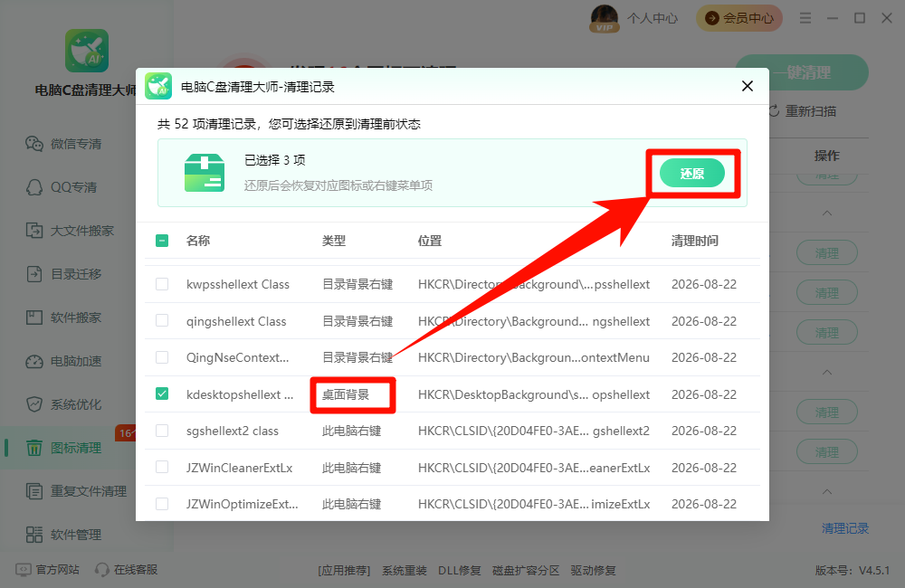Toggle the select-all checkbox beside 名称
This screenshot has height=588, width=905.
[x=162, y=241]
